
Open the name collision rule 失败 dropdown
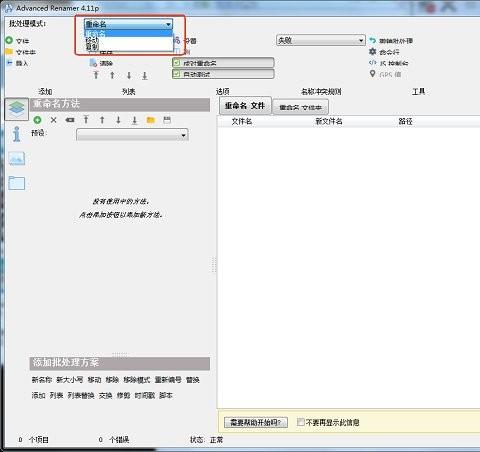coord(321,40)
